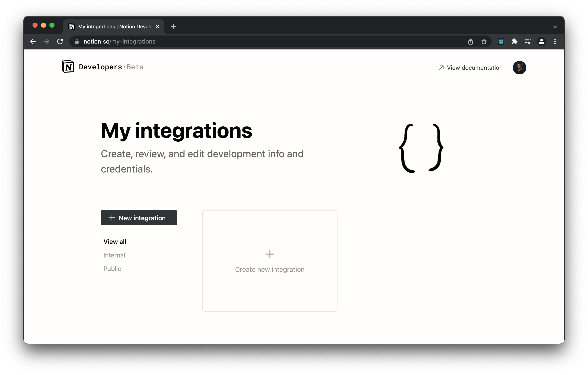
Task: Bookmark this page with star icon
Action: [x=484, y=42]
